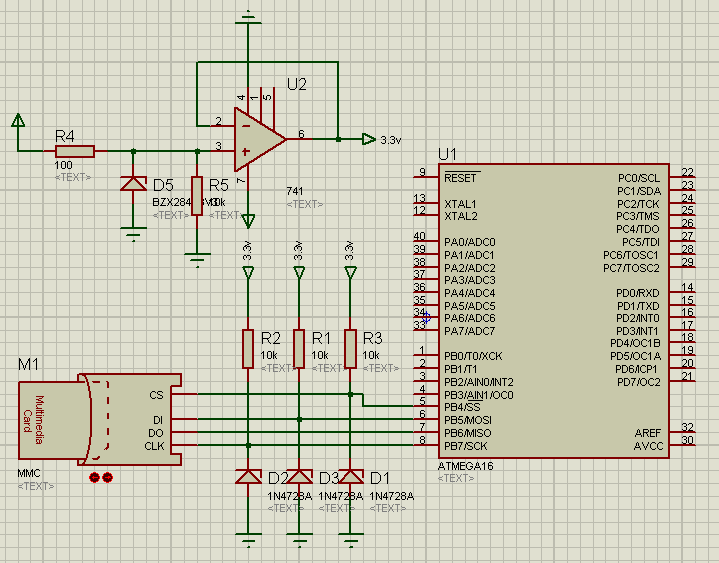The image size is (719, 563).
Task: Click the "RESET" pin name
Action: pyautogui.click(x=460, y=178)
